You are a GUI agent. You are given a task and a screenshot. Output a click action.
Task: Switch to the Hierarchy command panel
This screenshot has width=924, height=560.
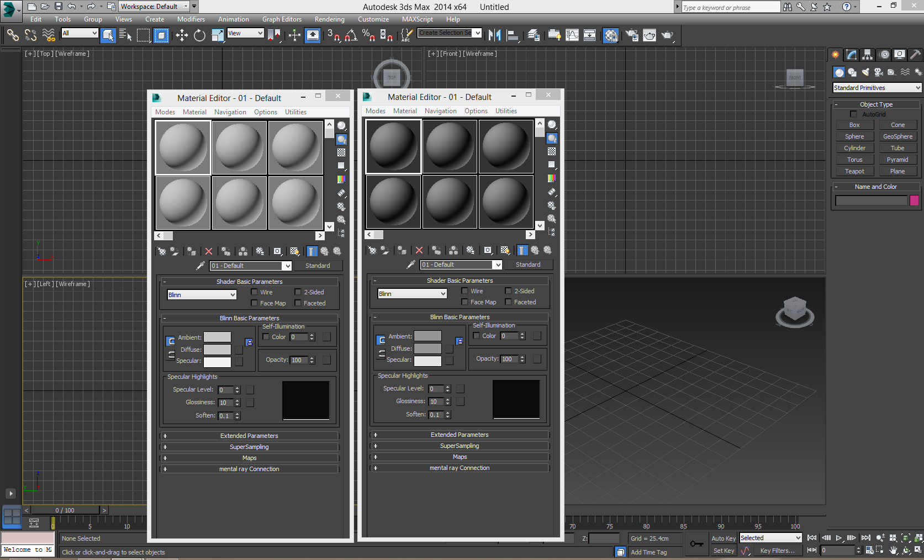[867, 55]
